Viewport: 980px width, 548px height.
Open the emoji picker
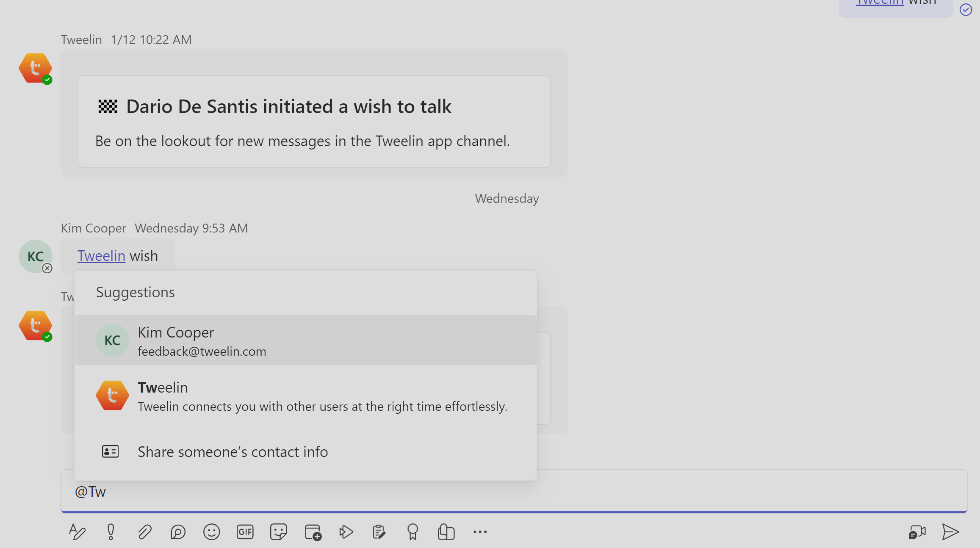click(211, 532)
